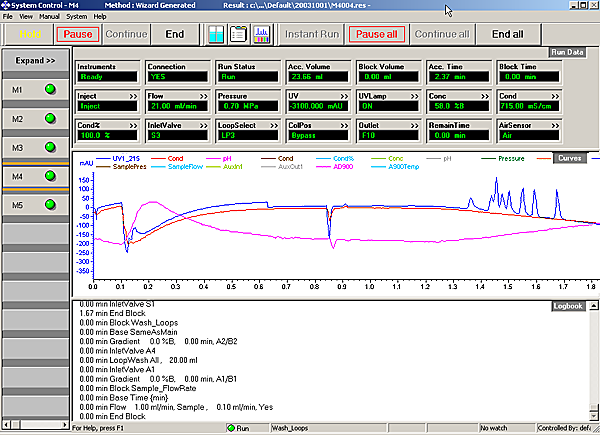Select the M5 module green indicator
Viewport: 600px width, 435px height.
pyautogui.click(x=49, y=206)
